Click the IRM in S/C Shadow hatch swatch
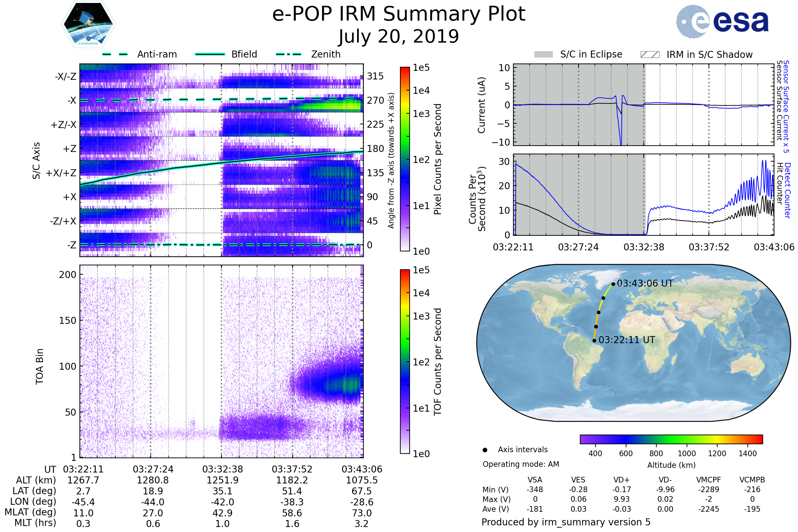The width and height of the screenshot is (798, 532). [650, 55]
